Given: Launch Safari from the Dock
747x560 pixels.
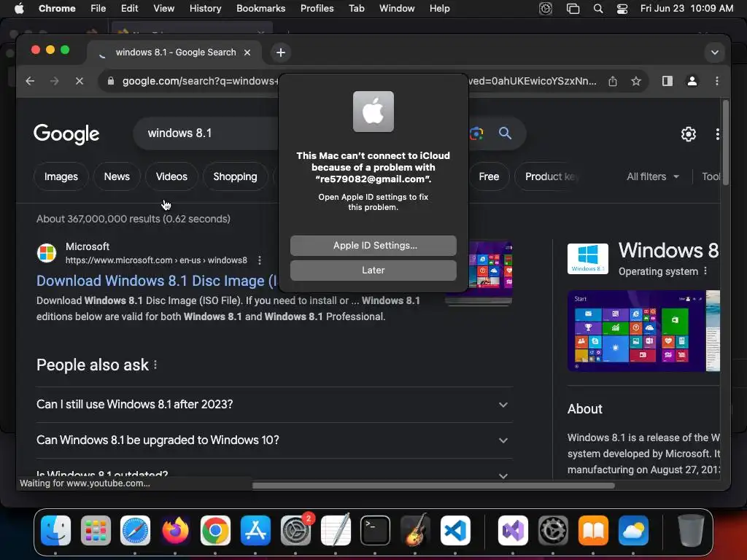Looking at the screenshot, I should [x=135, y=531].
